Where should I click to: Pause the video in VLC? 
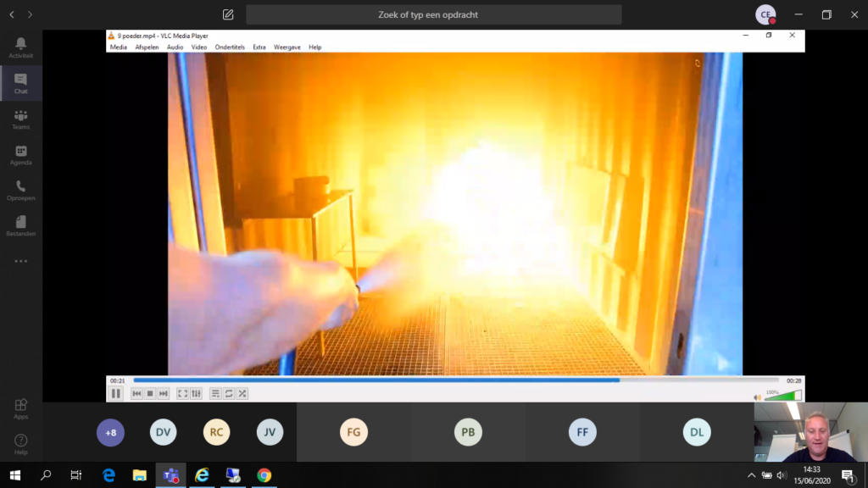(x=116, y=393)
